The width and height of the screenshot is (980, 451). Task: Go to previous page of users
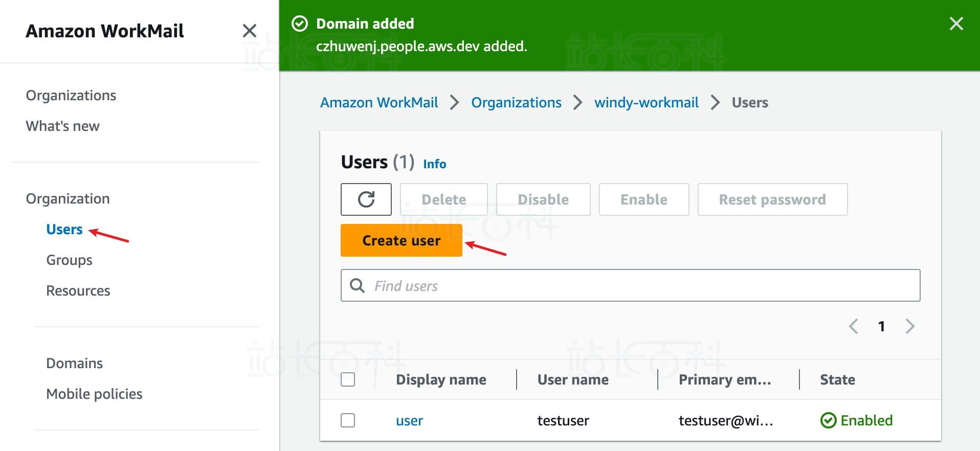[853, 326]
